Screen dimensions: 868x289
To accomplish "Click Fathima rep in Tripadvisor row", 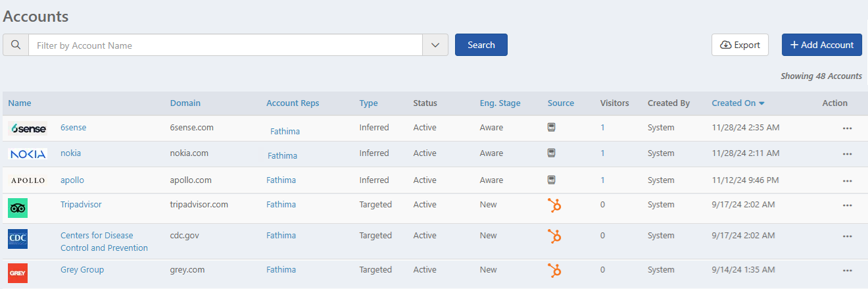I will coord(281,205).
